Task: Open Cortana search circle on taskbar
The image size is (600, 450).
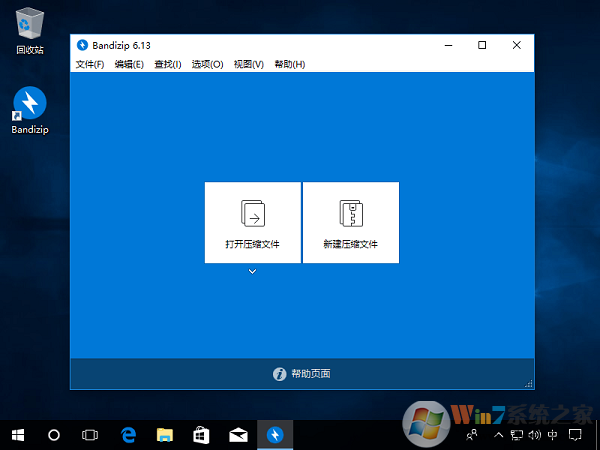Action: 54,435
